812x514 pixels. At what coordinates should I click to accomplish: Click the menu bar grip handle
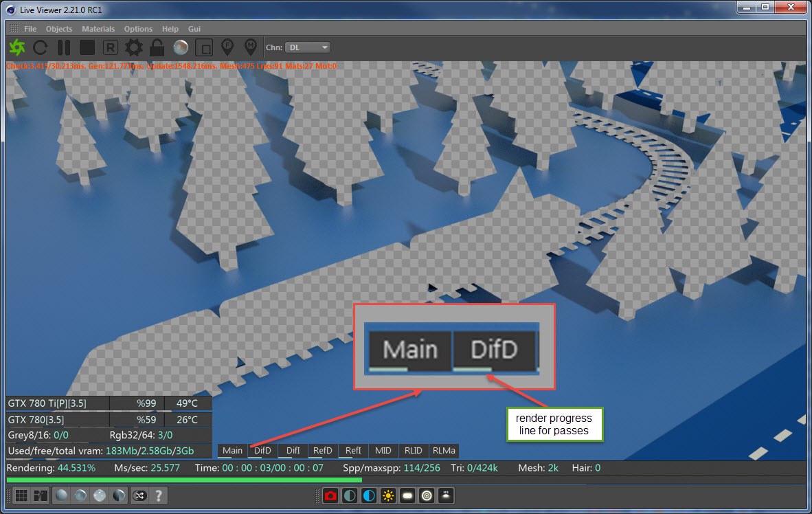[14, 29]
